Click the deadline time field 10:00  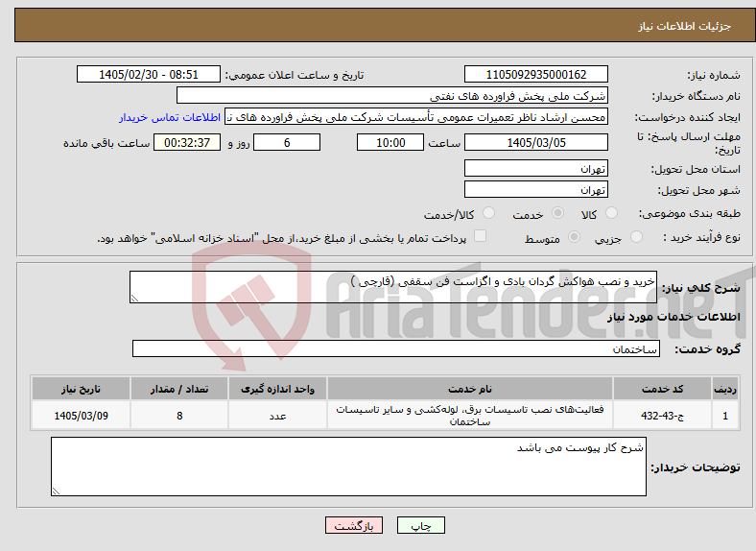tap(390, 142)
